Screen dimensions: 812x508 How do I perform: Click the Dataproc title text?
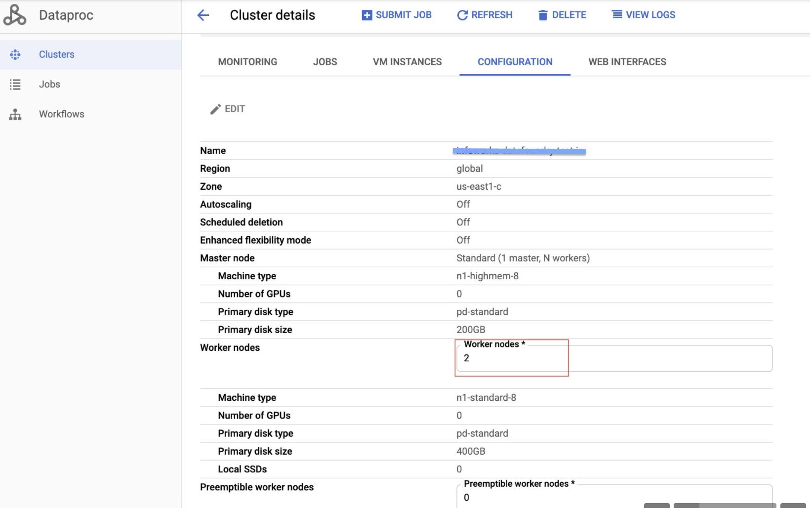(x=66, y=15)
